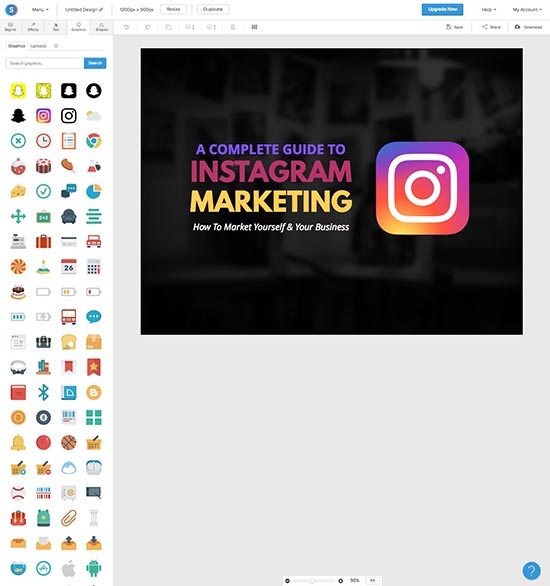The width and height of the screenshot is (550, 586).
Task: Click the Upgrade Now button
Action: pyautogui.click(x=442, y=9)
